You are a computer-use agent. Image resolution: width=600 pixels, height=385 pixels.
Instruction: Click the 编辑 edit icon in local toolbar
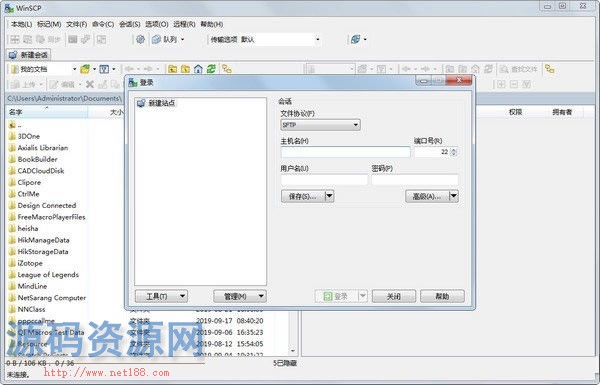[x=54, y=84]
